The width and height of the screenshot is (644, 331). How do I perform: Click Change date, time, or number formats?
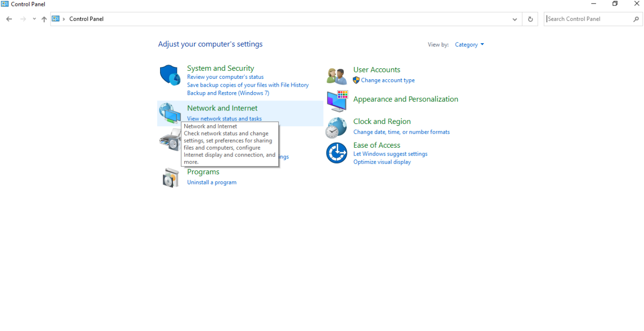pos(401,132)
